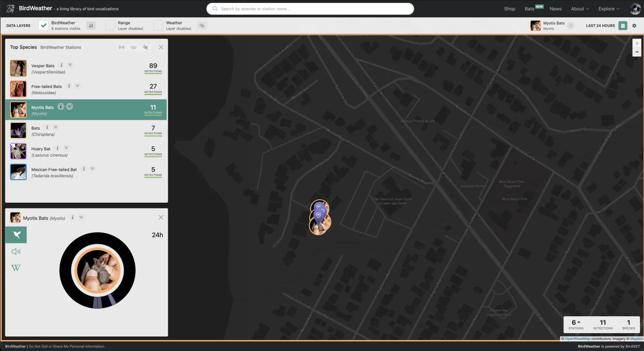Show info for Bats (Chiroptera)
This screenshot has width=644, height=351.
(47, 127)
